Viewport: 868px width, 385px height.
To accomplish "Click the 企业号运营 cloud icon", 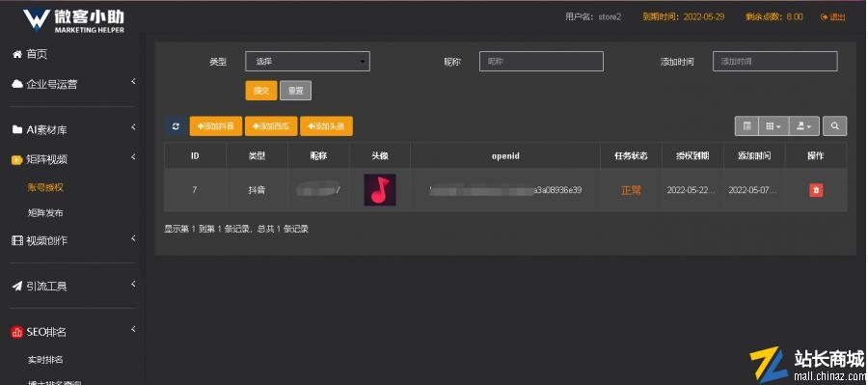I will (x=17, y=84).
